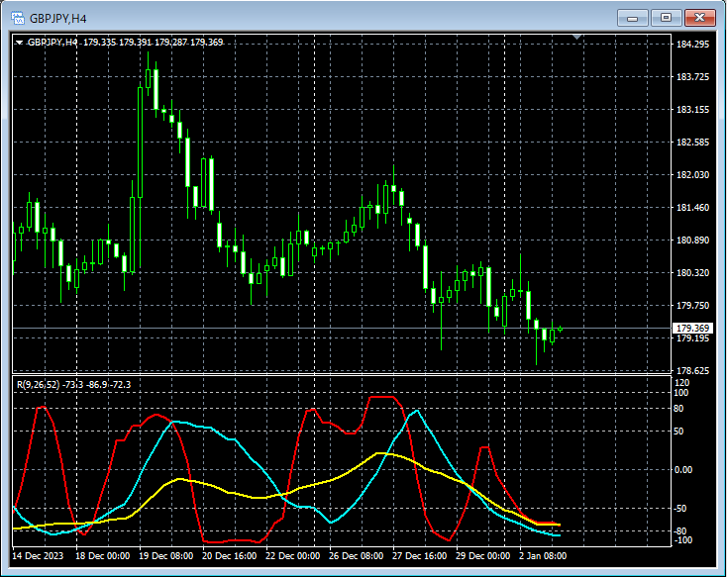
Task: Maximize the GBPJPY,H4 chart window
Action: coord(666,18)
